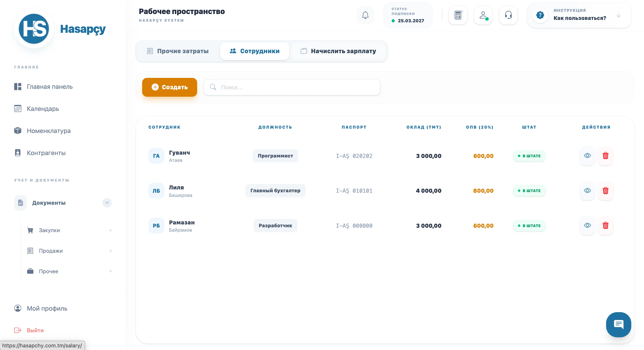Click the red Выйти logout link
This screenshot has width=644, height=350.
click(35, 330)
